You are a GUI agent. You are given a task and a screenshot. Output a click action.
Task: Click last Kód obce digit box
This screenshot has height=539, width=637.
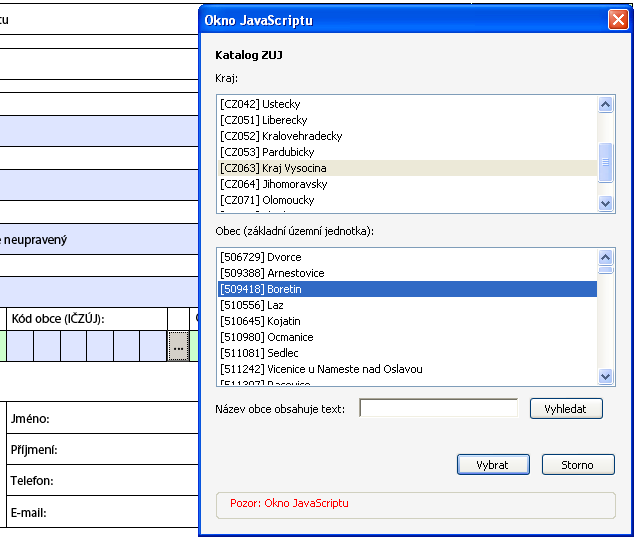tap(153, 346)
